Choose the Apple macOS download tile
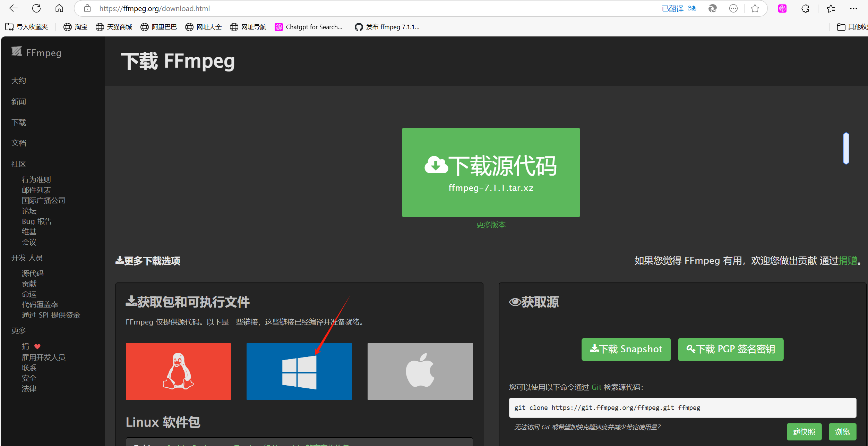The height and width of the screenshot is (446, 868). click(420, 371)
